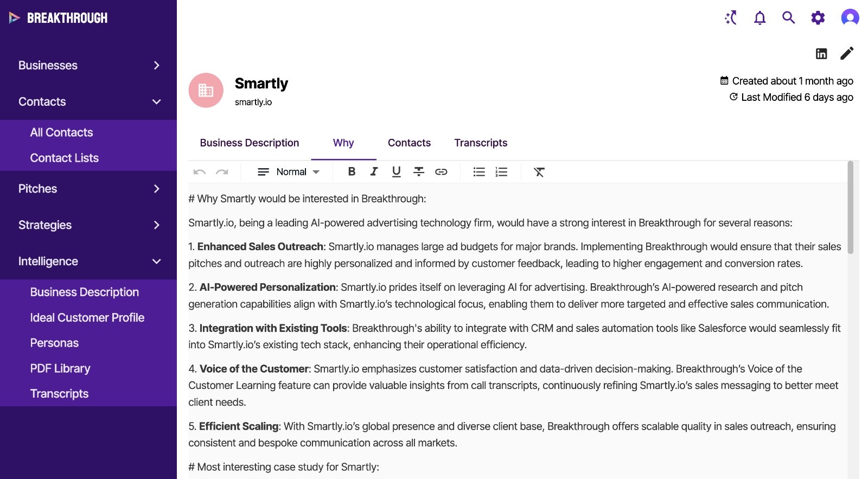Apply italic formatting to text
The image size is (868, 479).
tap(374, 171)
